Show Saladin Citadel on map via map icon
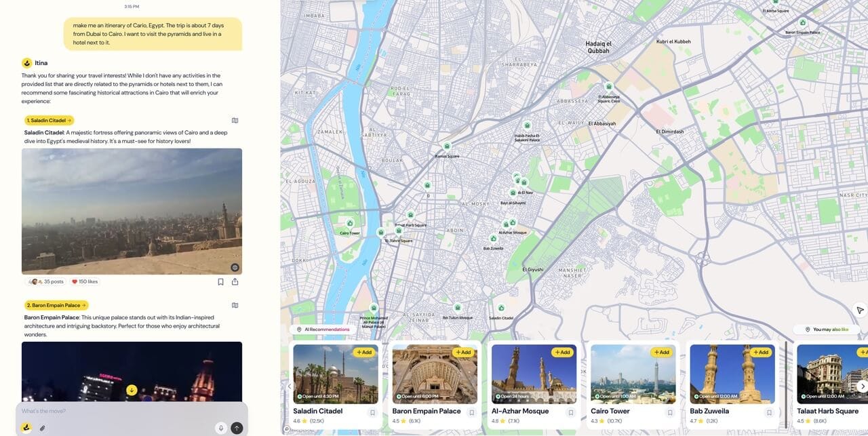Image resolution: width=868 pixels, height=436 pixels. (235, 121)
